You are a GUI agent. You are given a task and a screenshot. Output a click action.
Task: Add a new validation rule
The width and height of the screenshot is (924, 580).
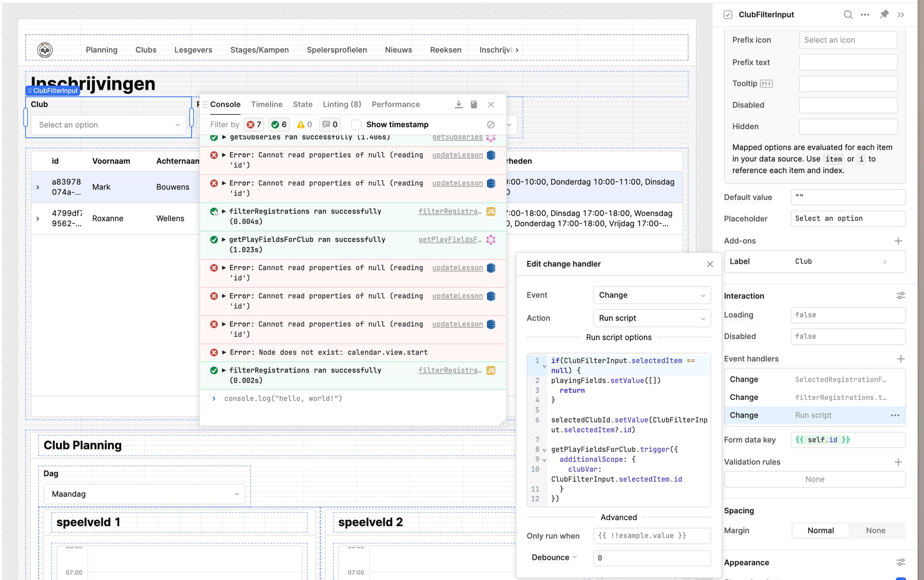click(898, 462)
